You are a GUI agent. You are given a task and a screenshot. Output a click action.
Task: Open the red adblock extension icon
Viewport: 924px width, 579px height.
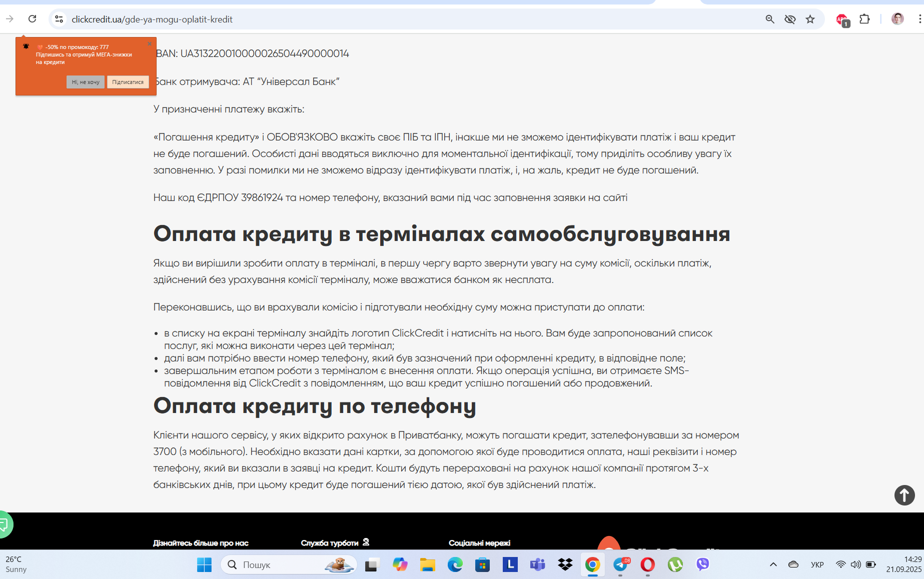click(842, 20)
